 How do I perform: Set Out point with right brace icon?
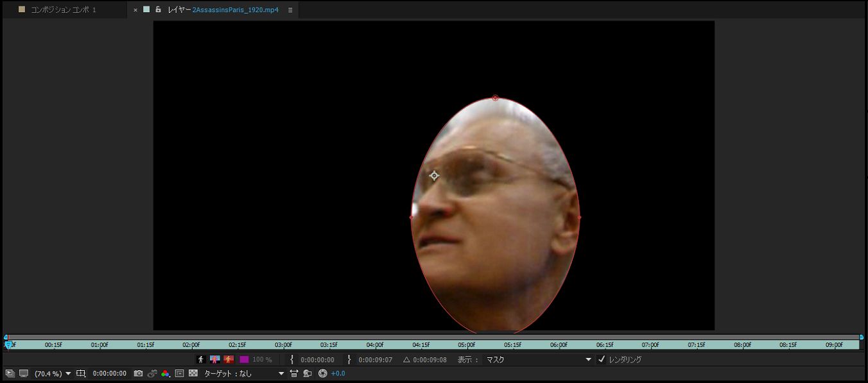coord(349,360)
